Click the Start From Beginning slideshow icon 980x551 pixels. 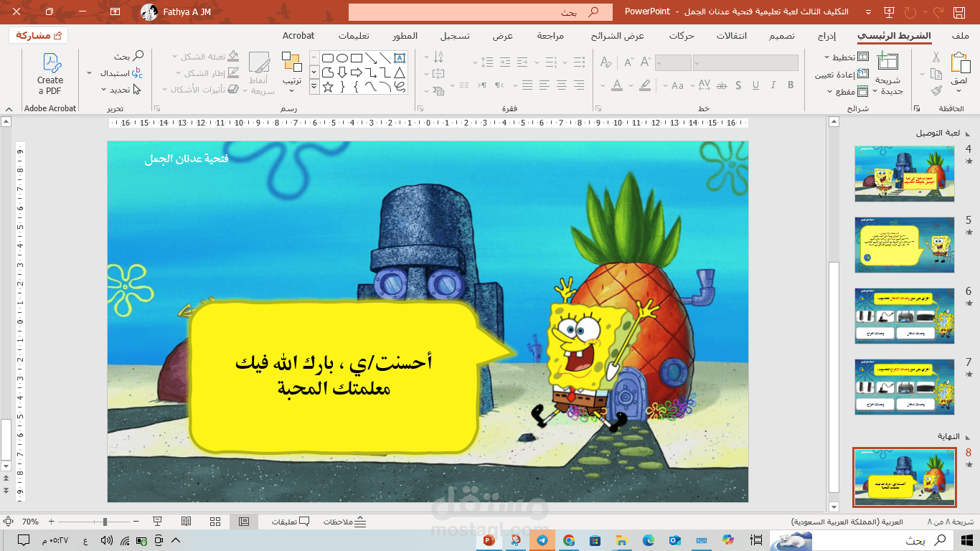pos(890,12)
